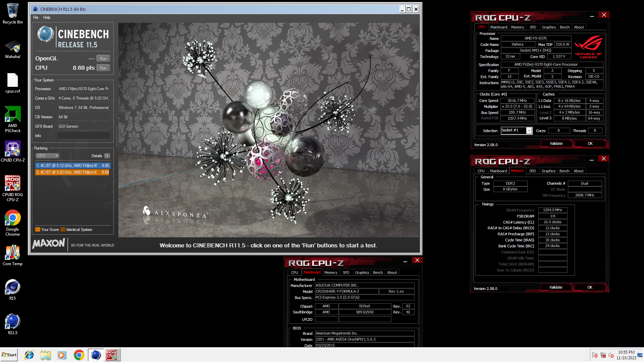644x362 pixels.
Task: Launch AMD PSCheck desktop shortcut
Action: pyautogui.click(x=12, y=119)
